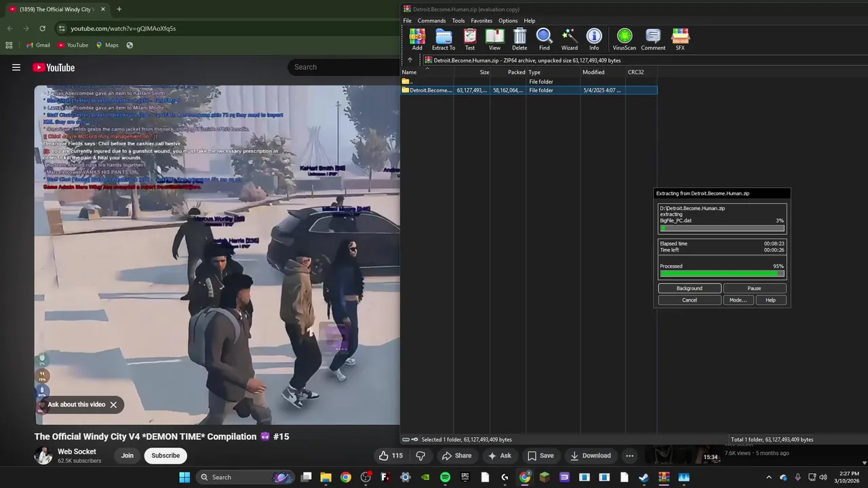Open the WinRAR Help menu
This screenshot has width=868, height=488.
530,20
